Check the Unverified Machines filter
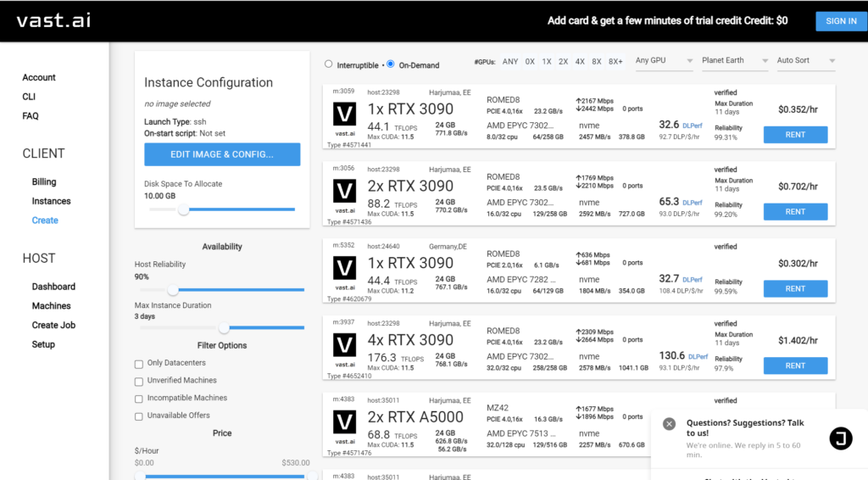The image size is (868, 480). (x=139, y=382)
